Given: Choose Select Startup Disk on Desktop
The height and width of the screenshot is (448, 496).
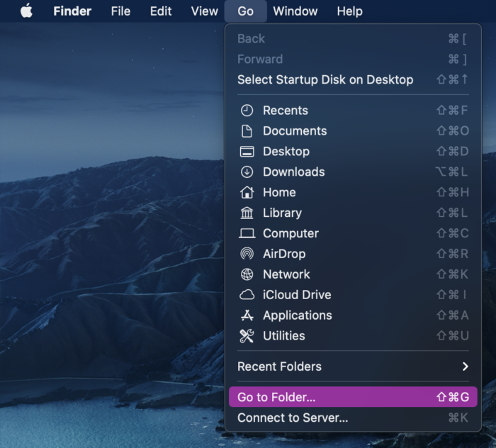Looking at the screenshot, I should 353,79.
